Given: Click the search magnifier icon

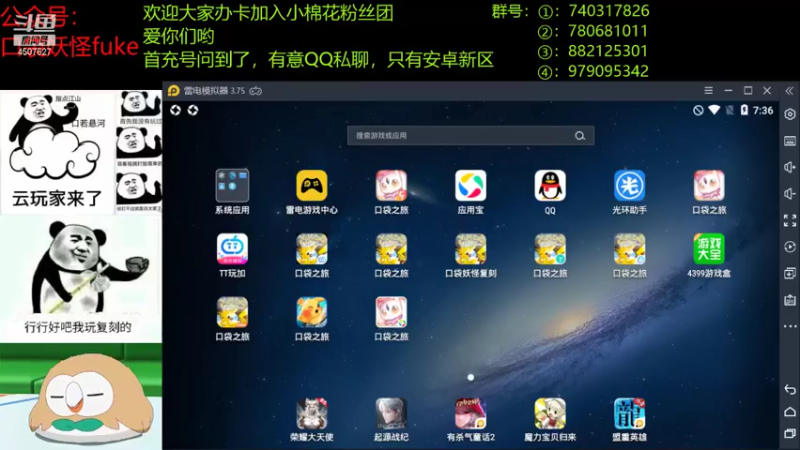Looking at the screenshot, I should 580,136.
